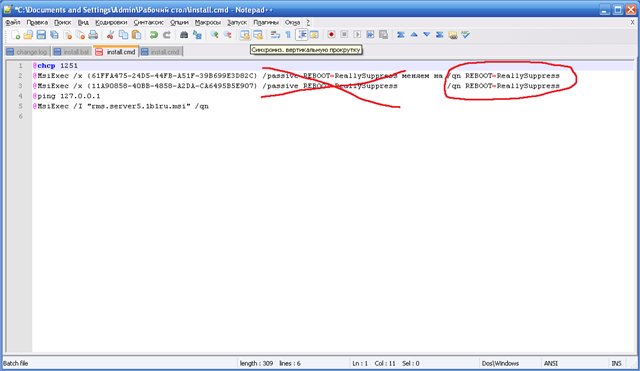The image size is (640, 371).
Task: Create a new document with New icon
Action: pyautogui.click(x=16, y=35)
